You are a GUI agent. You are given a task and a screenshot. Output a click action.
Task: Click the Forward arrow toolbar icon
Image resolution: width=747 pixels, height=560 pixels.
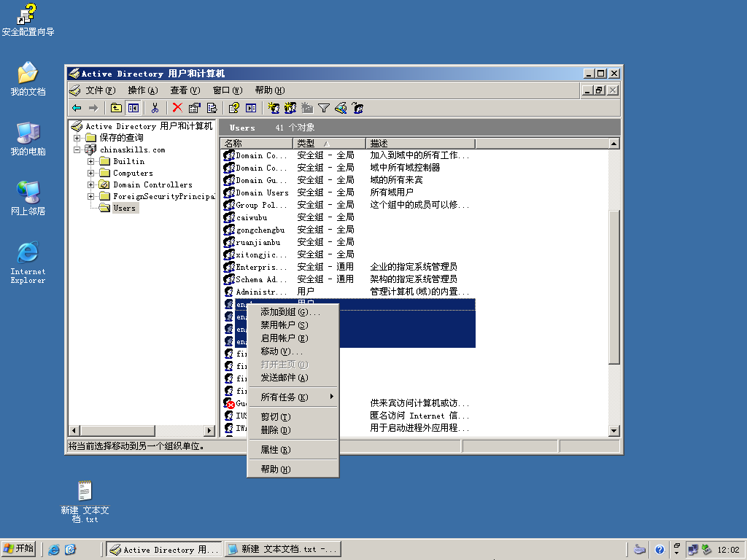(x=94, y=108)
